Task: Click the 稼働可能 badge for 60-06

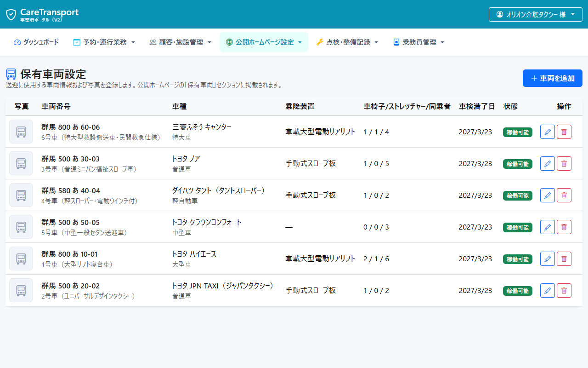Action: (518, 132)
